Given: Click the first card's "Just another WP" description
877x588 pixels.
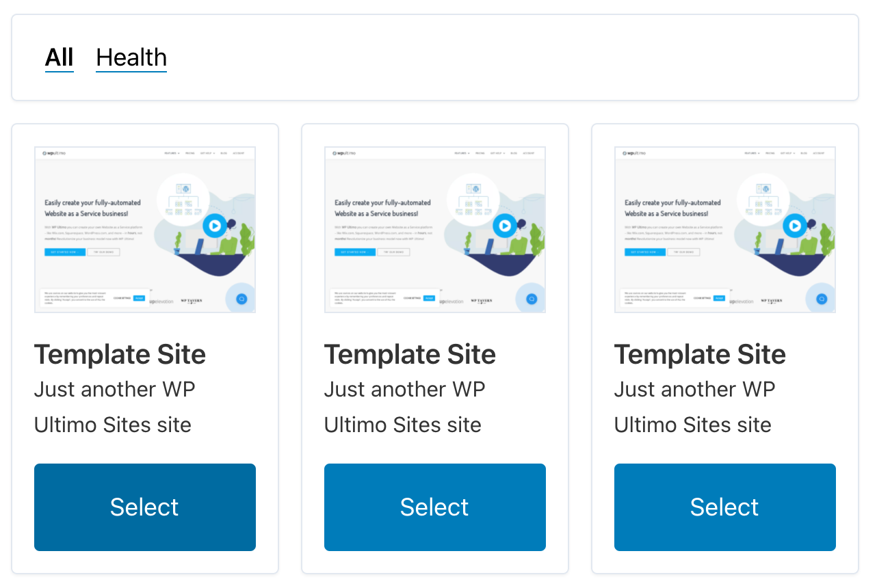Looking at the screenshot, I should [115, 390].
